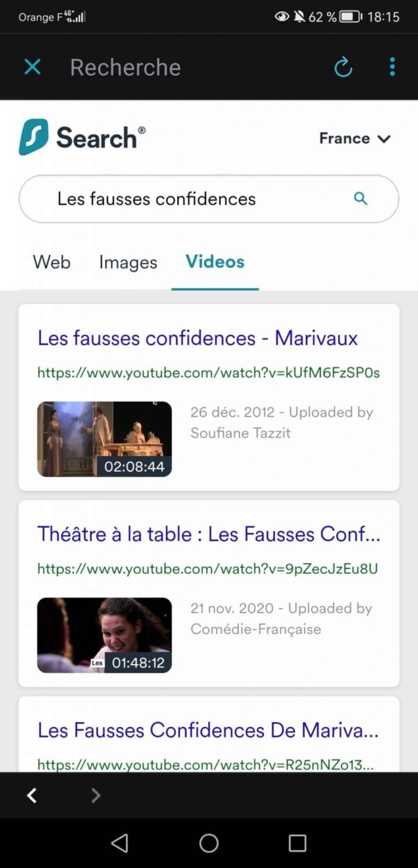Open the 9pZecJzEu8U YouTube URL
The width and height of the screenshot is (418, 868).
pyautogui.click(x=207, y=569)
